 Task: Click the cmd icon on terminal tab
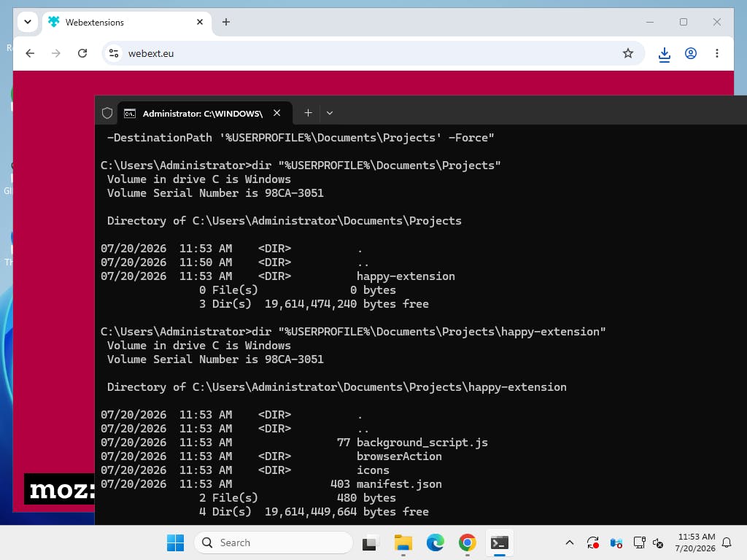[x=130, y=113]
